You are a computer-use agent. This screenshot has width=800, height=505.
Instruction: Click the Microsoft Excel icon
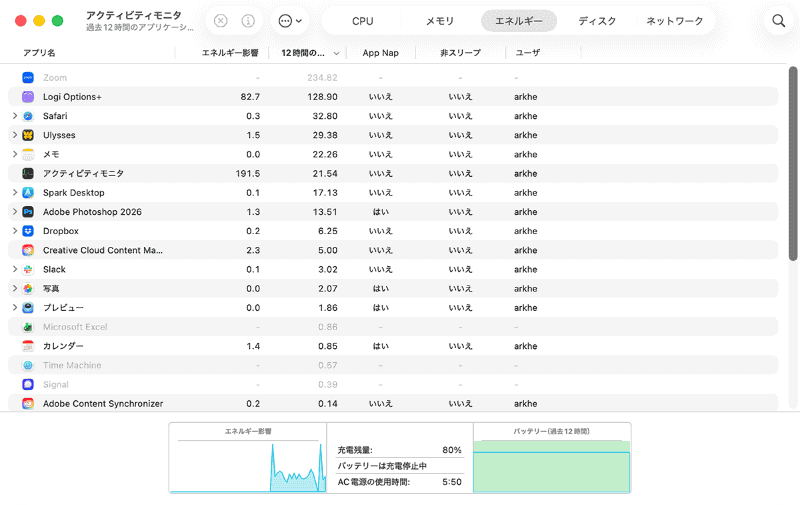28,327
